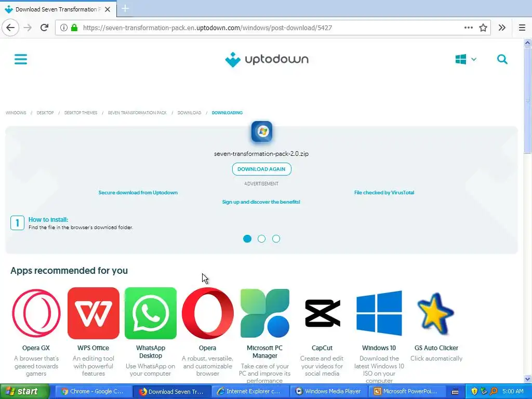Select the Download Seven Transformation tab
The width and height of the screenshot is (532, 399).
58,9
